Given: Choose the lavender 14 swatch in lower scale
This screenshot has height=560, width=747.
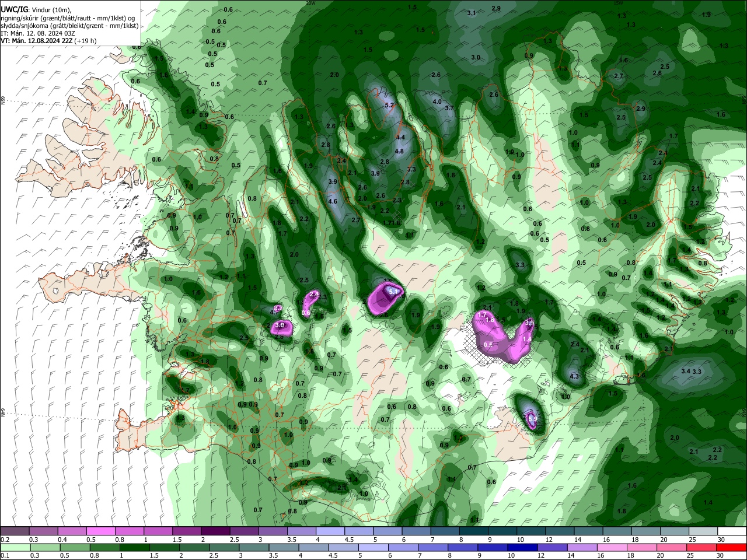Looking at the screenshot, I should click(x=581, y=548).
